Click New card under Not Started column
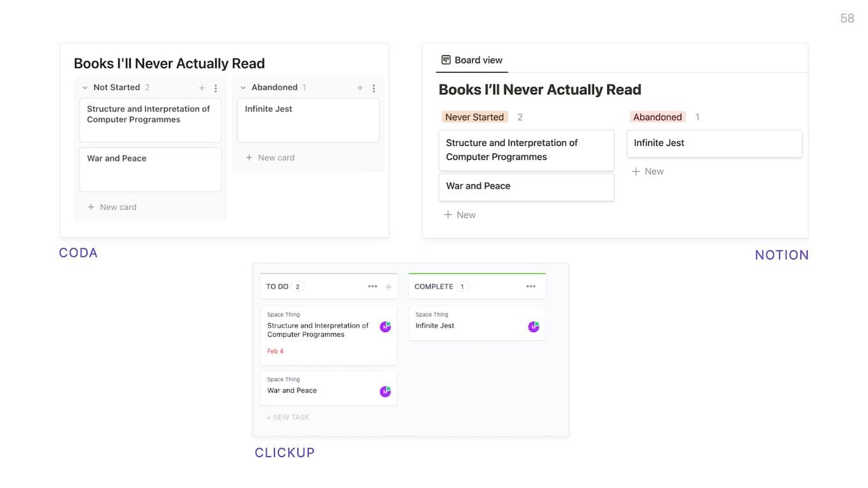The image size is (868, 488). [x=112, y=207]
